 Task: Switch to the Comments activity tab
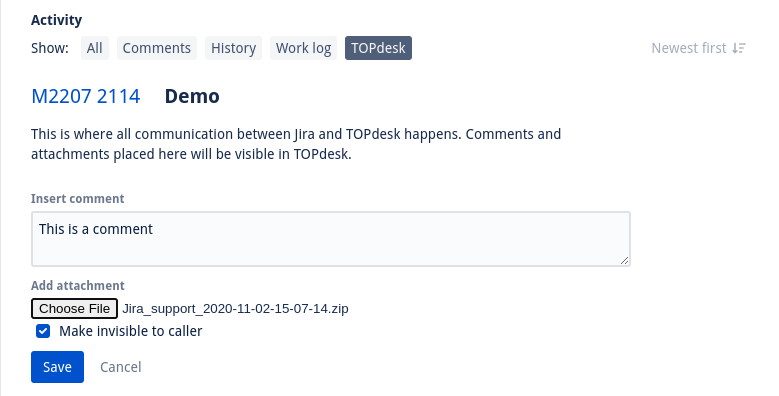156,48
